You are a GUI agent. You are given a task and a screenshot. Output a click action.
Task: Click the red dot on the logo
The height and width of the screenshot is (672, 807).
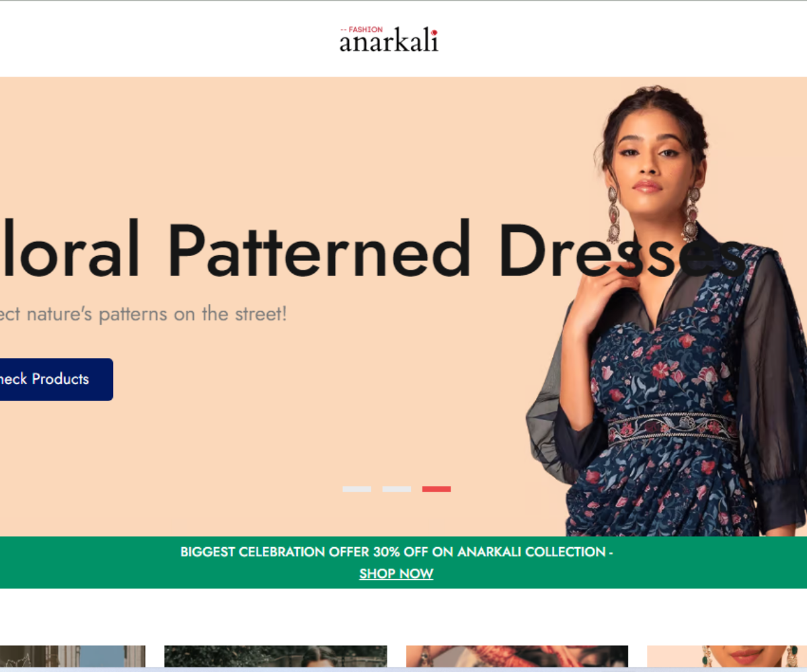[434, 32]
